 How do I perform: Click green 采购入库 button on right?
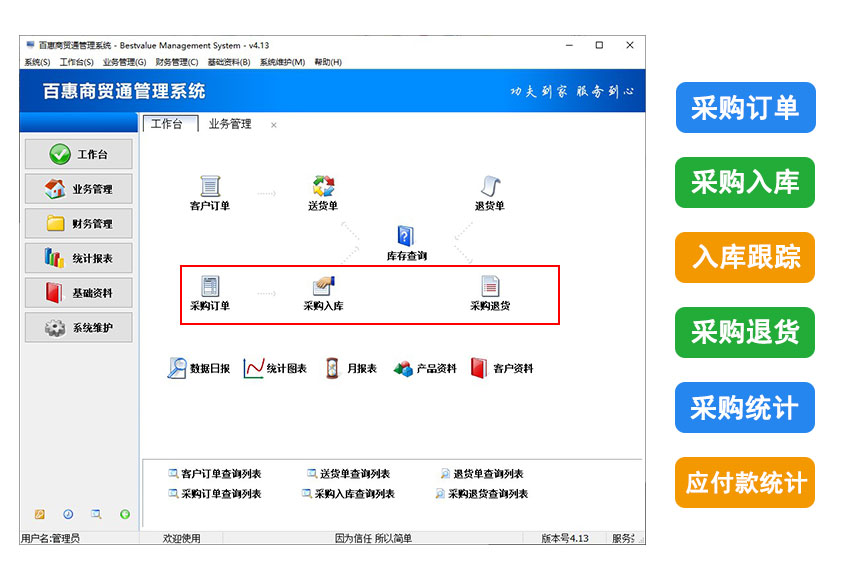(745, 182)
